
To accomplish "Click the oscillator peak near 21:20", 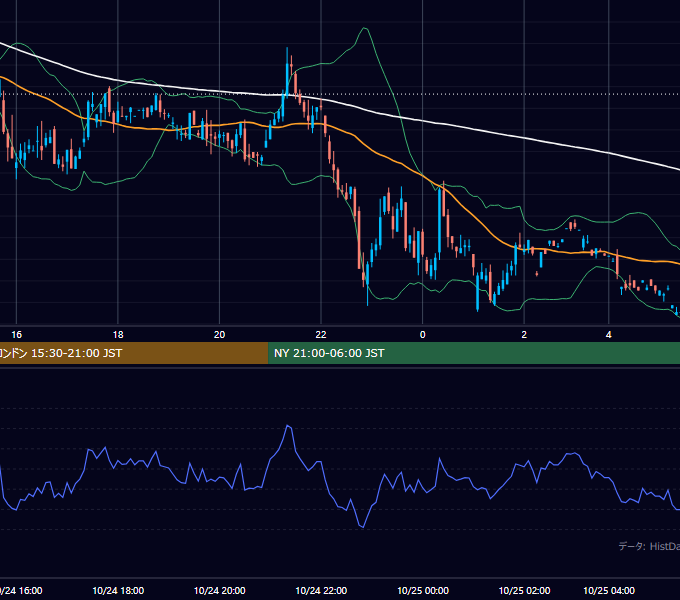I will (288, 426).
